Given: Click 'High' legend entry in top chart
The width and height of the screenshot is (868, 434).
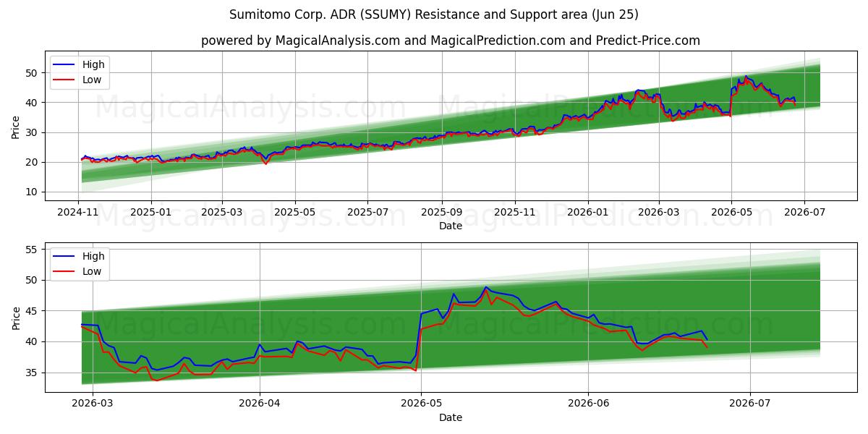Looking at the screenshot, I should (x=93, y=64).
